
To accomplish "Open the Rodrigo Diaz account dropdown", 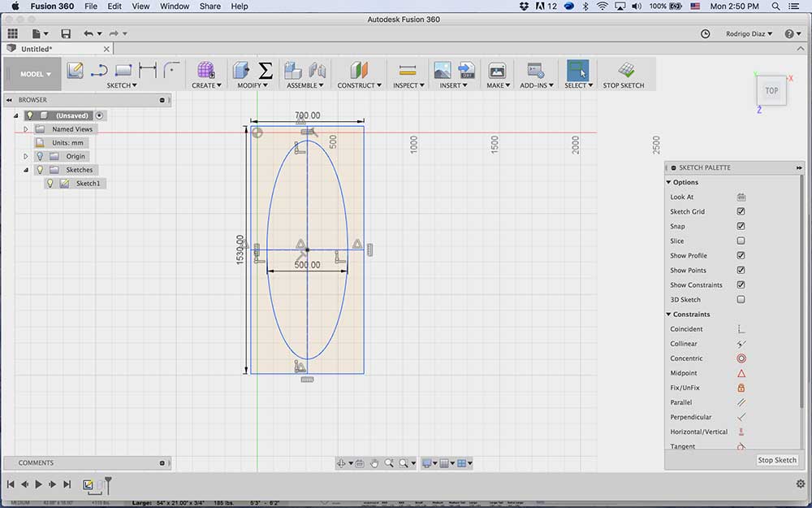I will (x=749, y=33).
